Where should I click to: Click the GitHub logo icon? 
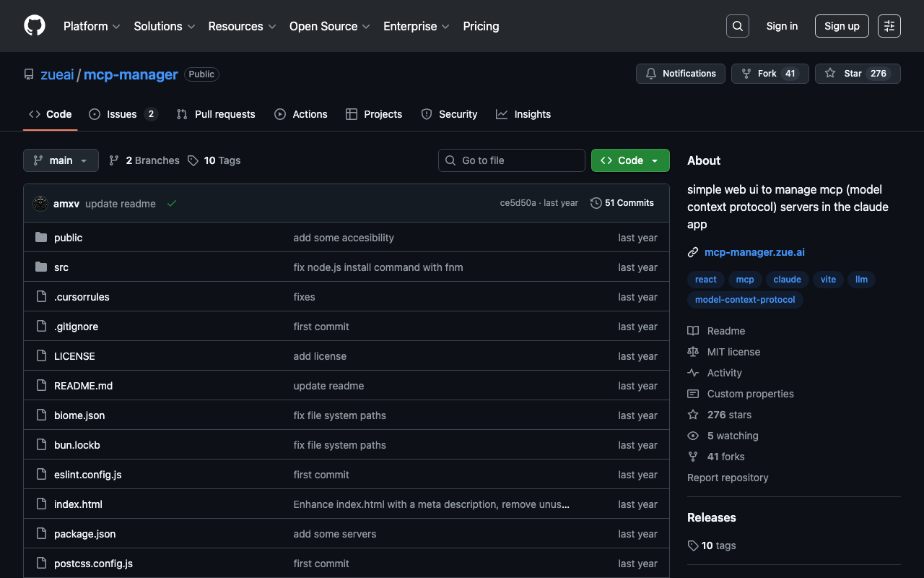point(35,26)
